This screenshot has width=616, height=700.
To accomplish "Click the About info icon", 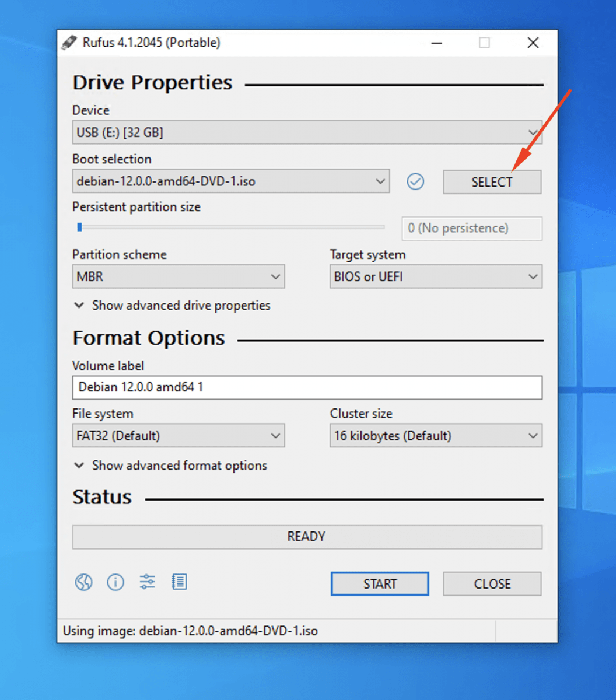I will click(x=116, y=582).
